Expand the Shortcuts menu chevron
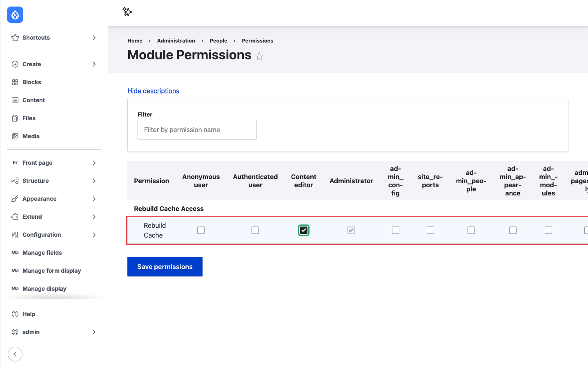 pyautogui.click(x=94, y=38)
